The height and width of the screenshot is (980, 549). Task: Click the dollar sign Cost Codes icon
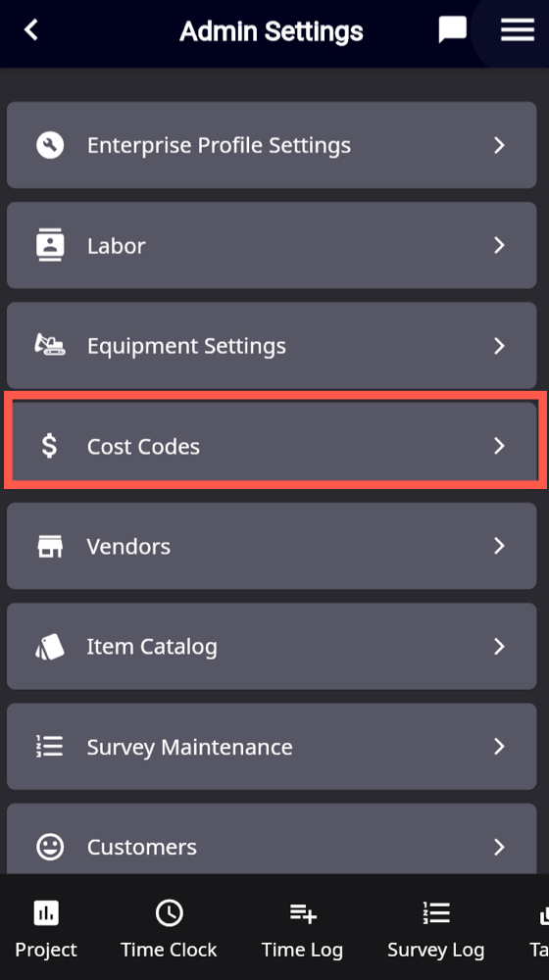[x=49, y=446]
